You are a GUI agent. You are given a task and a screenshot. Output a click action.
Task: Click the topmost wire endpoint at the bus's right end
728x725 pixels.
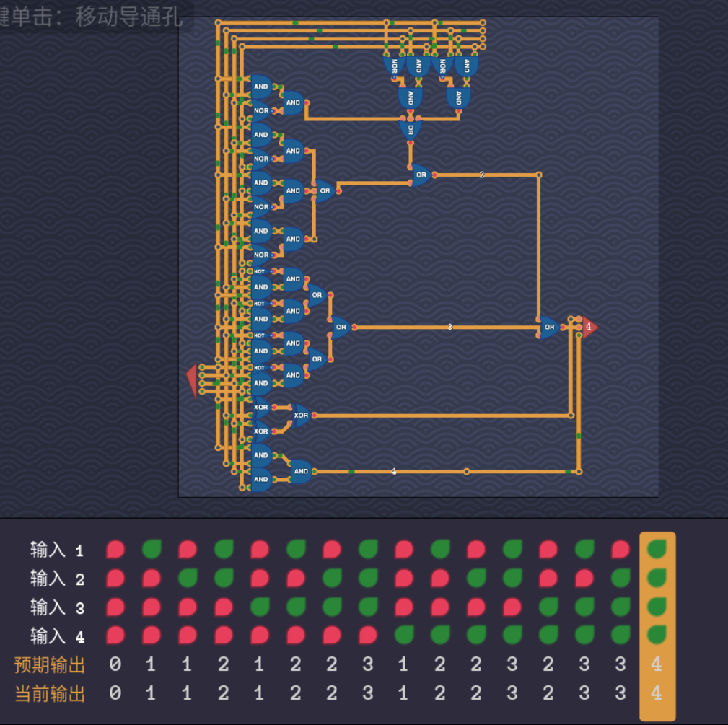click(483, 22)
